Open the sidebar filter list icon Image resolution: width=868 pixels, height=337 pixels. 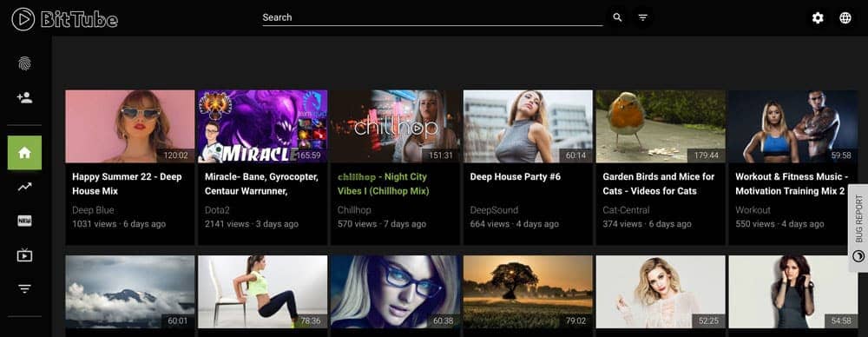click(24, 288)
